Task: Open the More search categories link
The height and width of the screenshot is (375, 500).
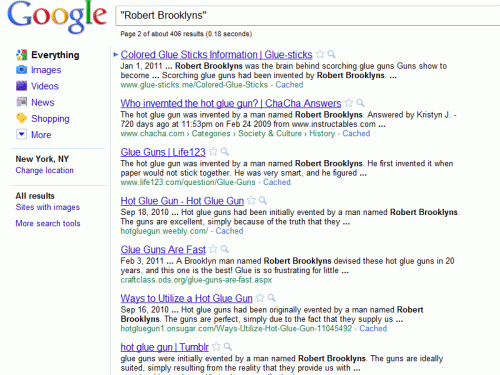Action: coord(41,135)
